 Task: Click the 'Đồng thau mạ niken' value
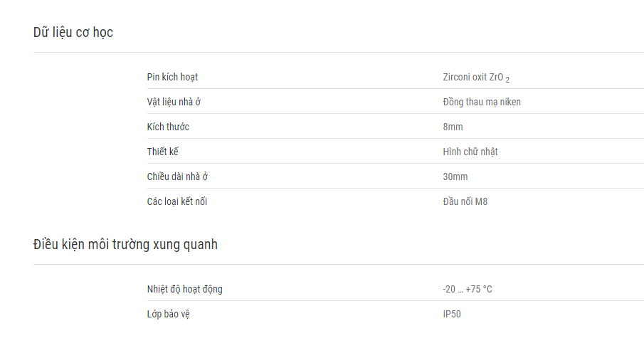click(482, 102)
